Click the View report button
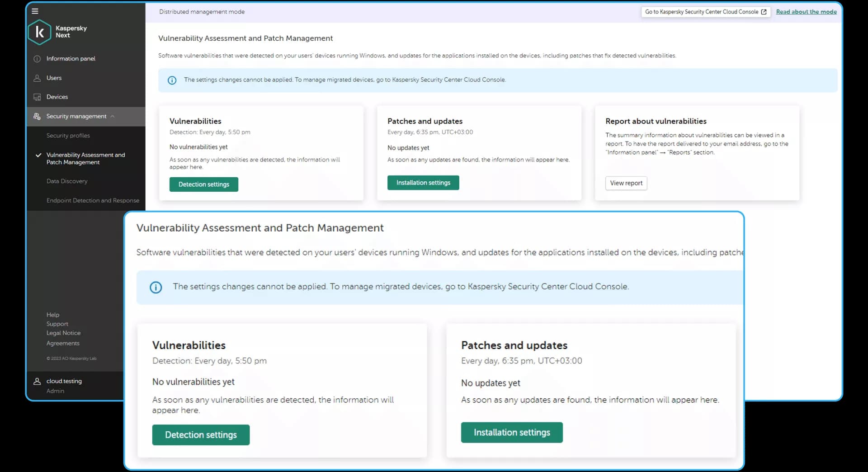Image resolution: width=868 pixels, height=472 pixels. point(626,183)
